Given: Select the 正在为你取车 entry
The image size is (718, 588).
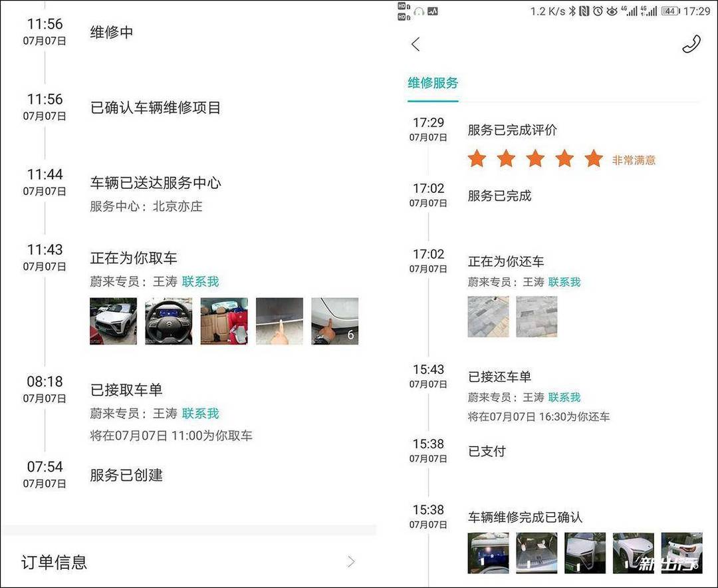Looking at the screenshot, I should pyautogui.click(x=134, y=257).
